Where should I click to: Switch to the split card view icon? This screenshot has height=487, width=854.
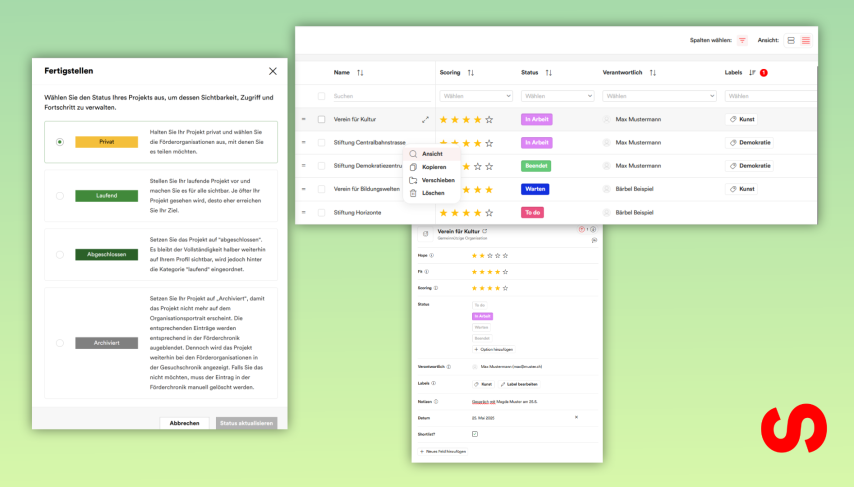(791, 40)
